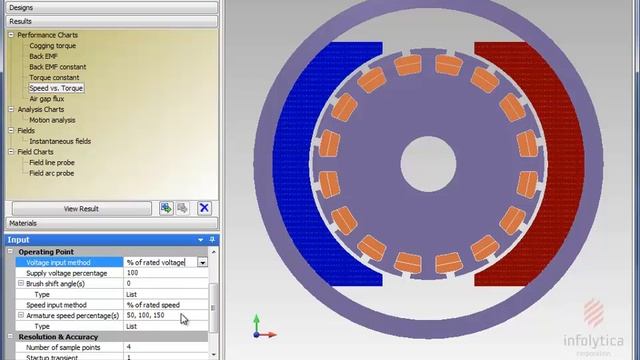Collapse the Armature speed percentage(s) row
640x360 pixels.
click(21, 315)
